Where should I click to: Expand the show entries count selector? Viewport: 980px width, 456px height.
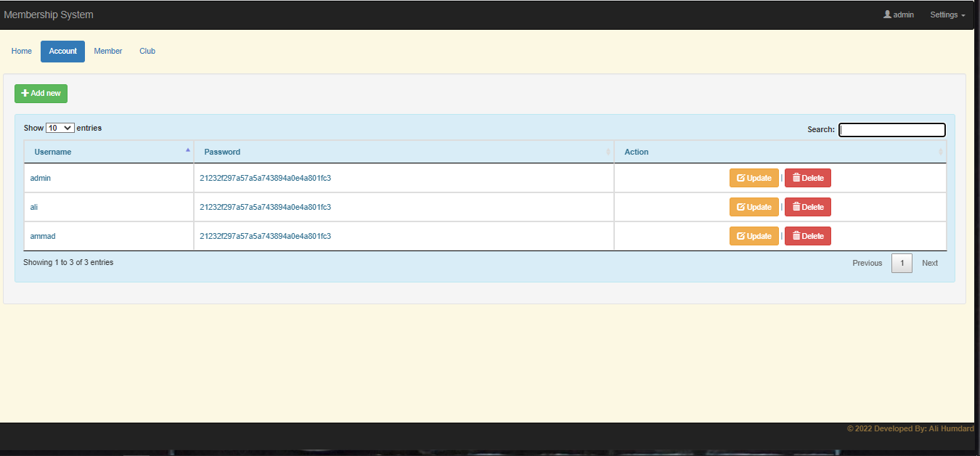point(60,128)
